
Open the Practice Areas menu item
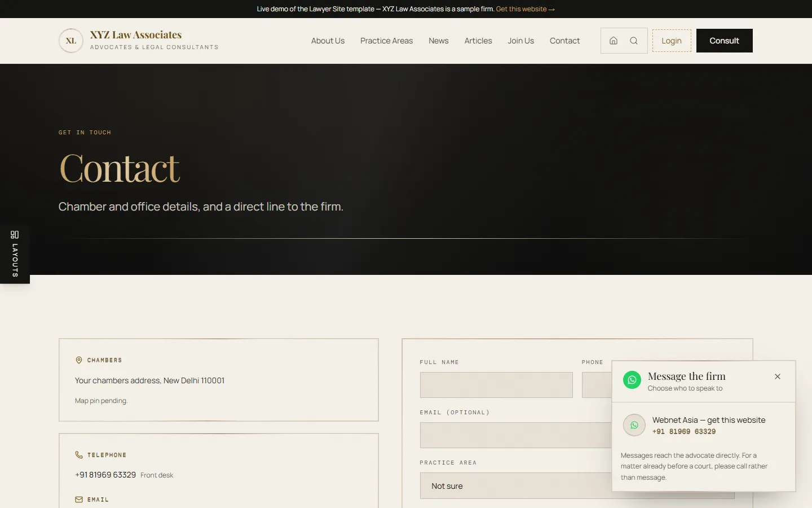[386, 41]
